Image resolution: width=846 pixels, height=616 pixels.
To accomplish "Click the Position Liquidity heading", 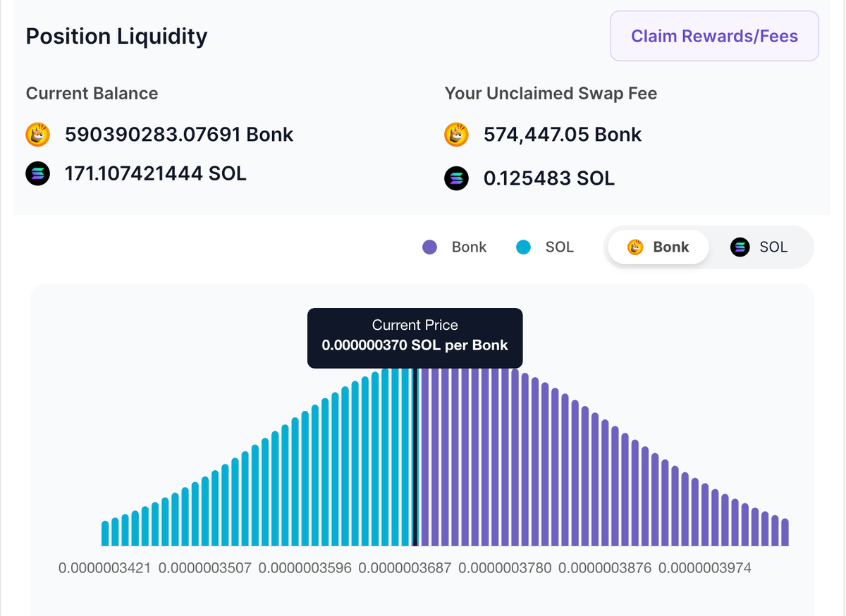I will (x=117, y=36).
